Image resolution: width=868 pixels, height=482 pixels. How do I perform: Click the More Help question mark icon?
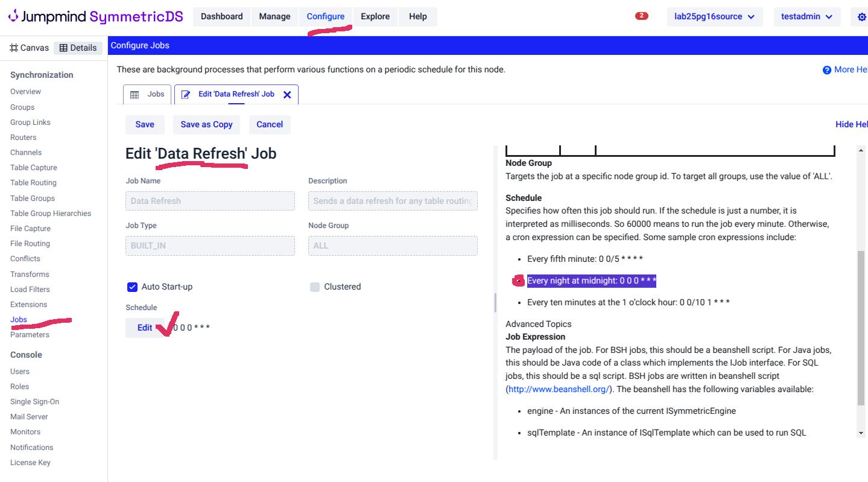pyautogui.click(x=827, y=70)
